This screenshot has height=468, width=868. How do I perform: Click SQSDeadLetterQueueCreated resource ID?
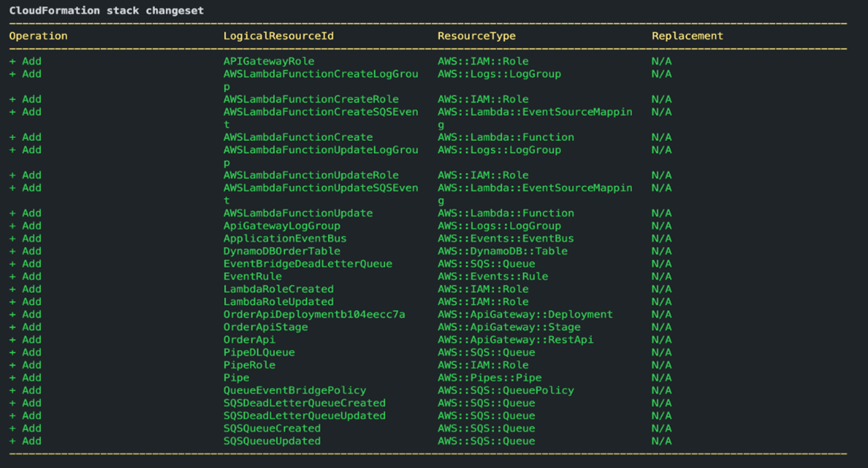click(304, 403)
